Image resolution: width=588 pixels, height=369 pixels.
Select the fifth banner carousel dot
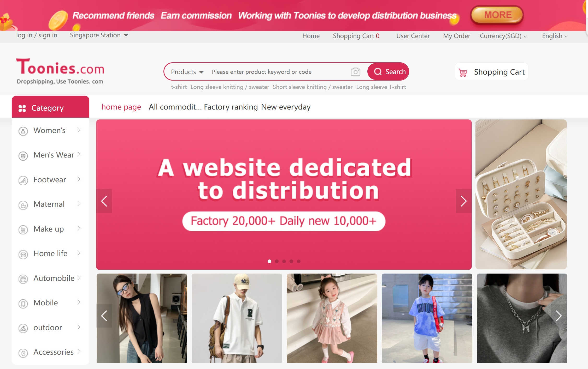299,261
